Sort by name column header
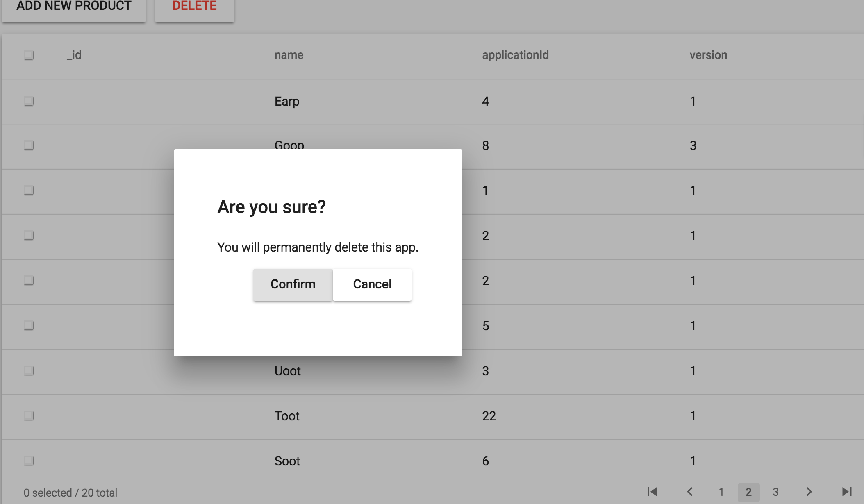Screen dimensions: 864x504 [289, 55]
